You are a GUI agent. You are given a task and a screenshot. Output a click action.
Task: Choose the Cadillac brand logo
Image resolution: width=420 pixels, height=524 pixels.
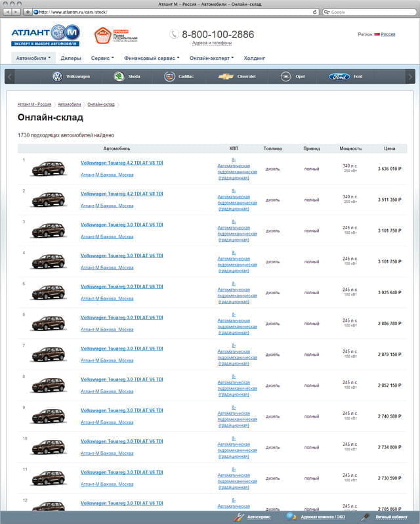tap(169, 77)
